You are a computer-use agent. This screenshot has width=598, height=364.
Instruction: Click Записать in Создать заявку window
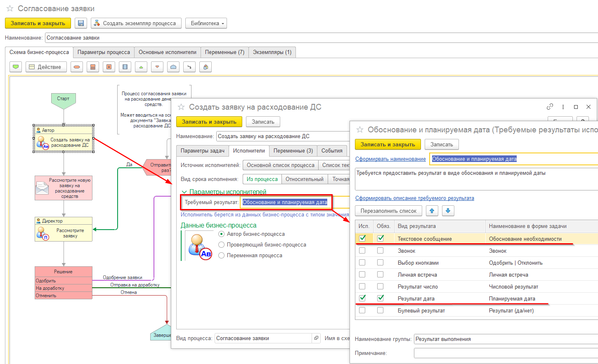[263, 122]
